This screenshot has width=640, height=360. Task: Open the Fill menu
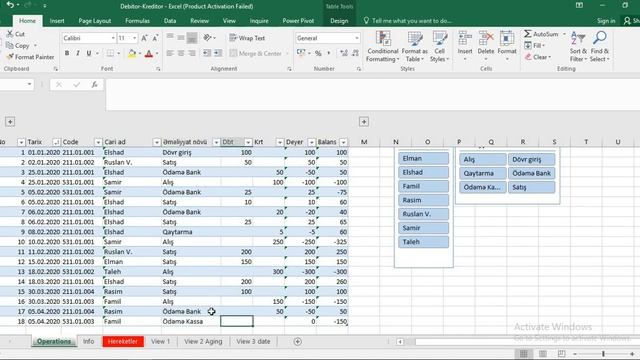tap(535, 45)
